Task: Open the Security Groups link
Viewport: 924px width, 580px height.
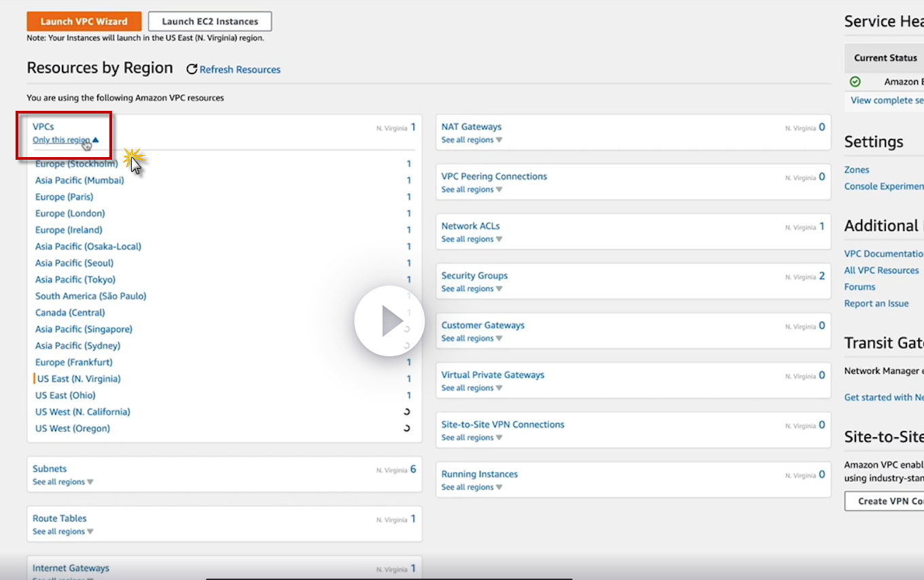Action: click(474, 275)
